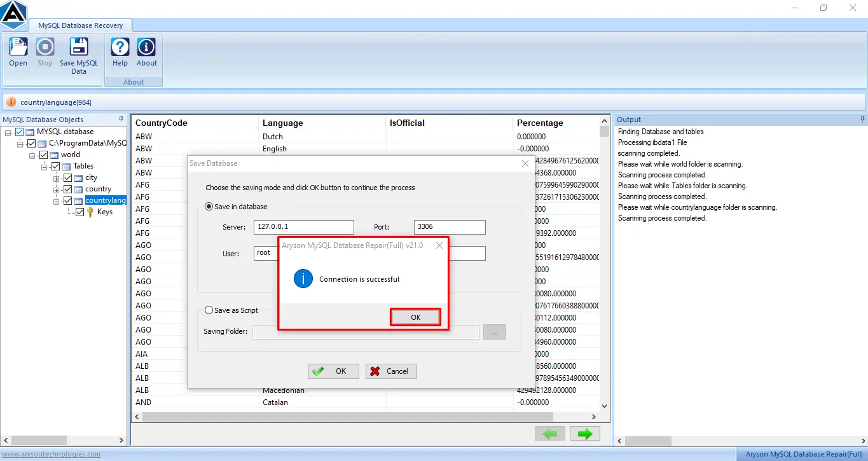
Task: Click OK button in Save Database dialog
Action: [x=333, y=371]
